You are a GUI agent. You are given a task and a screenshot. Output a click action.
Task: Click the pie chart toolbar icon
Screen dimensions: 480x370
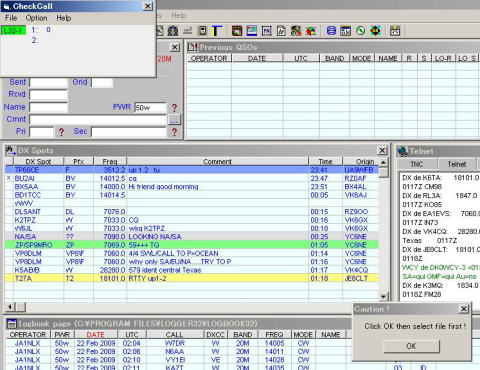pos(310,31)
